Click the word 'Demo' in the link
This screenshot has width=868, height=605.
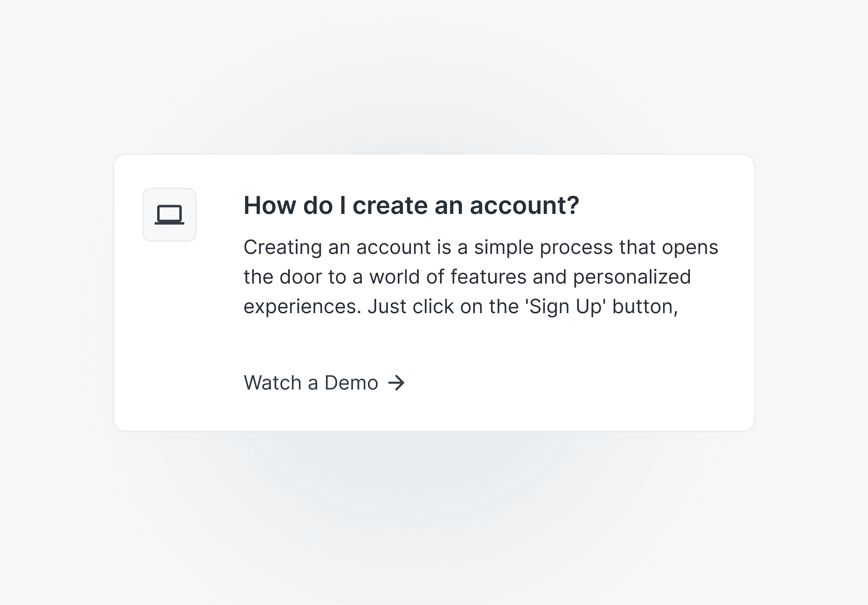coord(351,383)
